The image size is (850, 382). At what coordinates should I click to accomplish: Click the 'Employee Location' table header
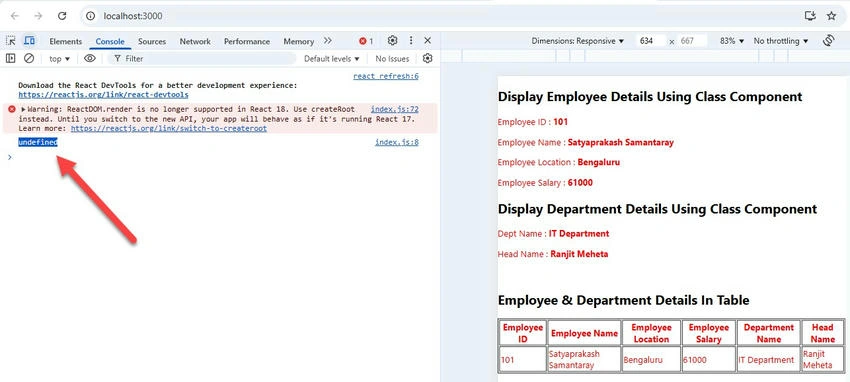tap(651, 333)
